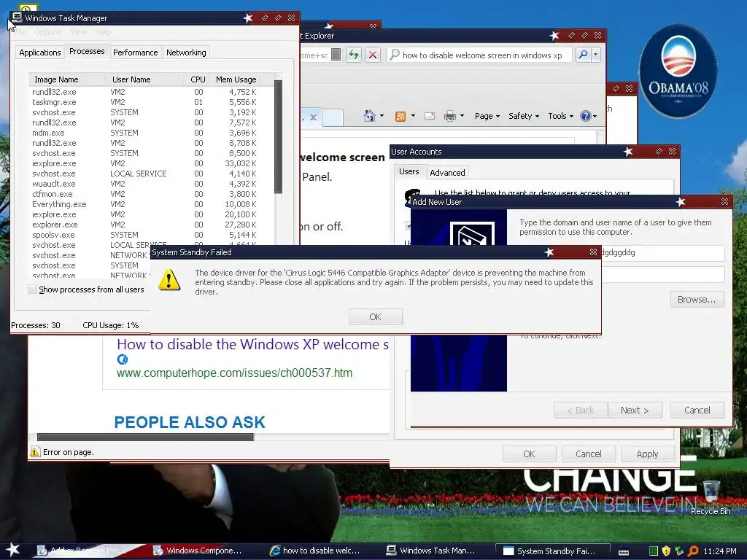Switch to the Applications tab
This screenshot has height=560, width=747.
pos(40,52)
